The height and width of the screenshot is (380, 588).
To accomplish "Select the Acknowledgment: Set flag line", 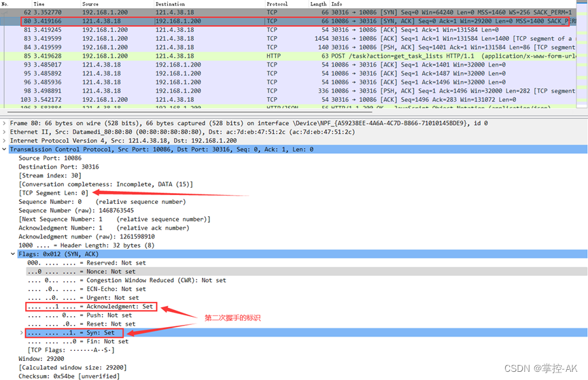I will [x=90, y=307].
